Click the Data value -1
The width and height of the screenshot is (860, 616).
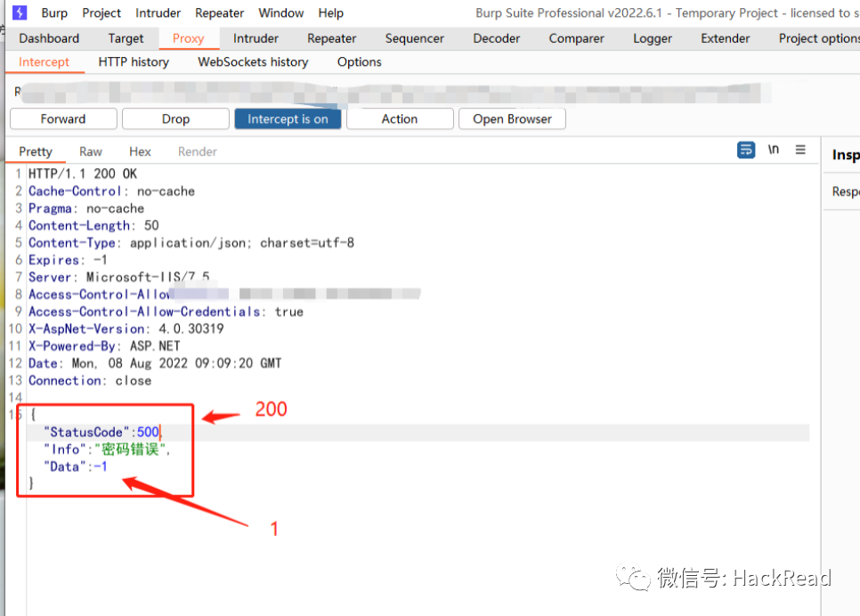pyautogui.click(x=101, y=466)
